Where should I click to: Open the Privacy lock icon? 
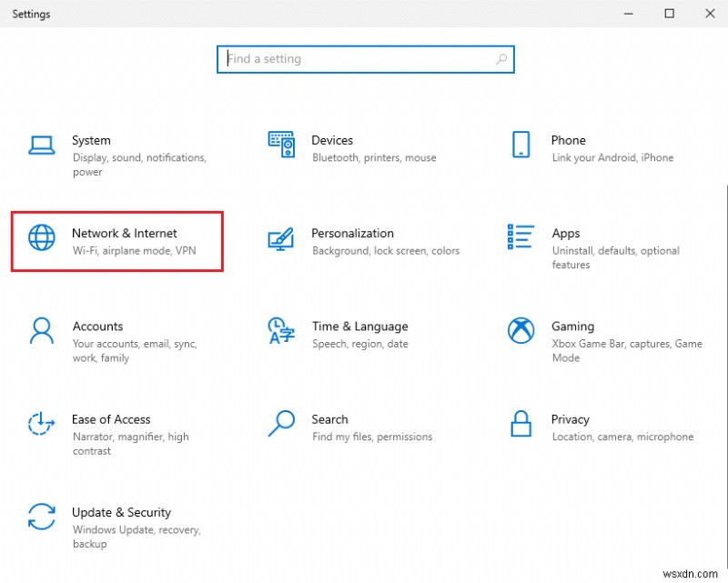pos(520,425)
